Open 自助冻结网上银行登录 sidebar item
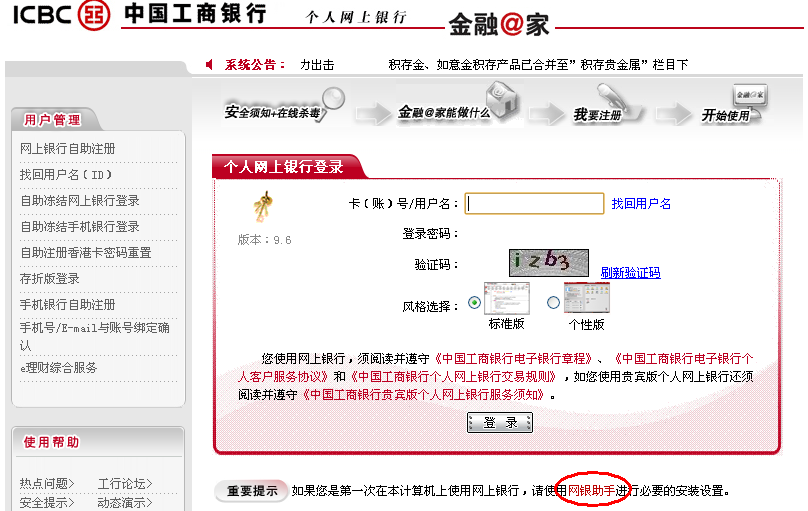This screenshot has width=808, height=511. point(80,200)
